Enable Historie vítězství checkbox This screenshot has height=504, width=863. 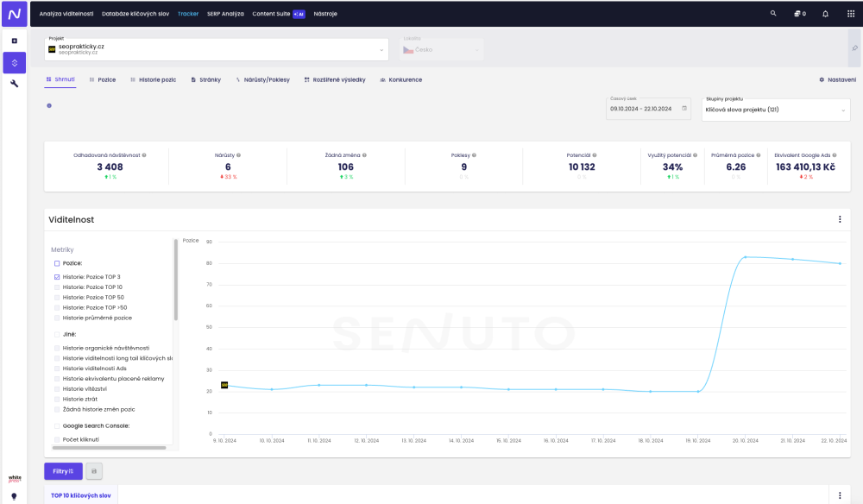click(x=57, y=389)
